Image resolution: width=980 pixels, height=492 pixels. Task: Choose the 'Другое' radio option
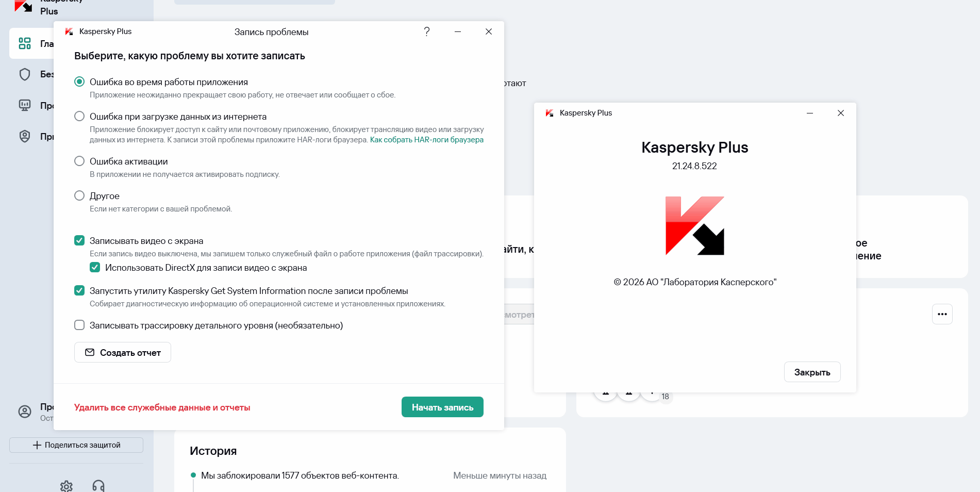tap(79, 196)
